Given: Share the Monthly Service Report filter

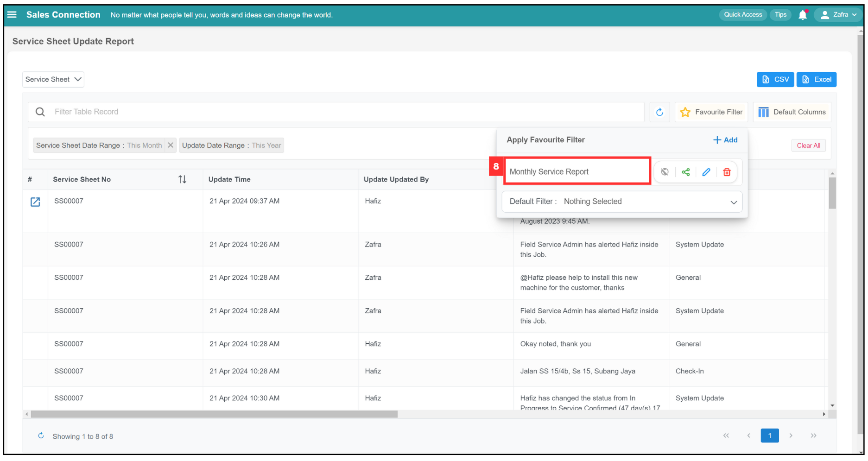Looking at the screenshot, I should 686,172.
